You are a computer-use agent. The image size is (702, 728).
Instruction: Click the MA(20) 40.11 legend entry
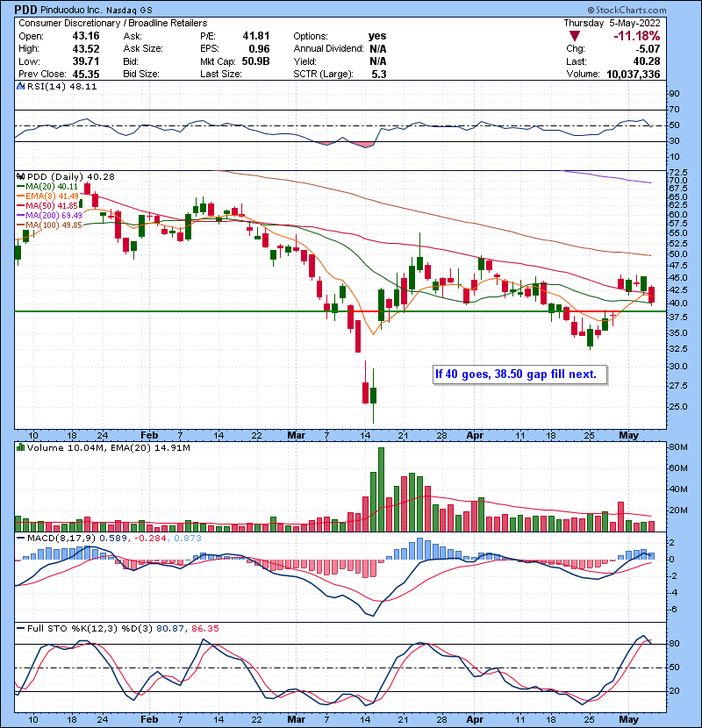pos(47,186)
